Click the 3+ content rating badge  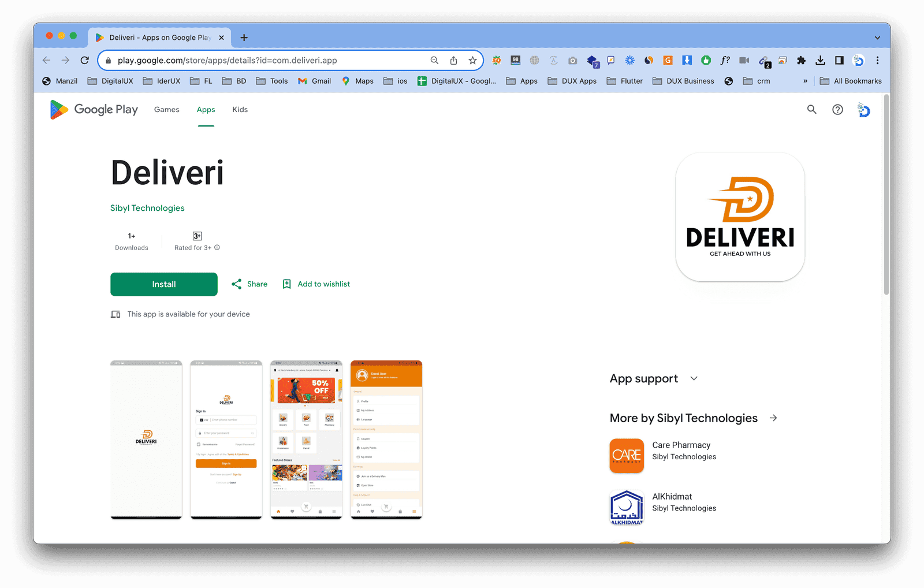pyautogui.click(x=197, y=236)
